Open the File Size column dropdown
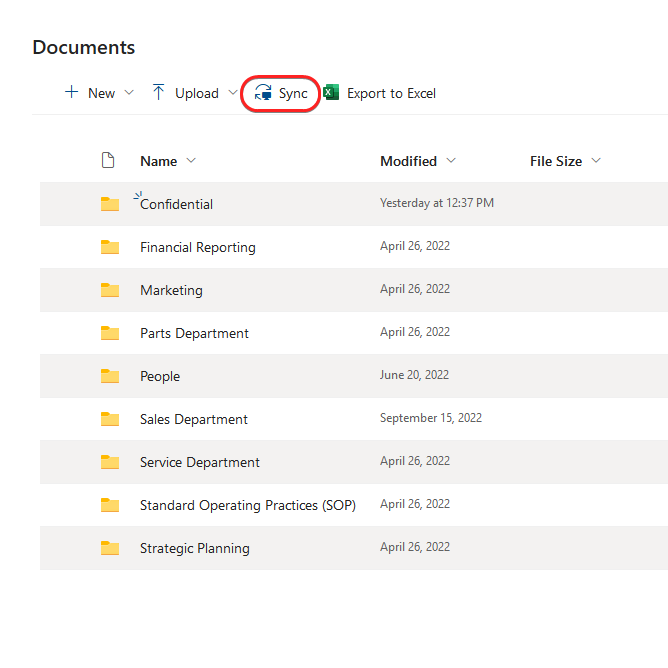 click(596, 161)
